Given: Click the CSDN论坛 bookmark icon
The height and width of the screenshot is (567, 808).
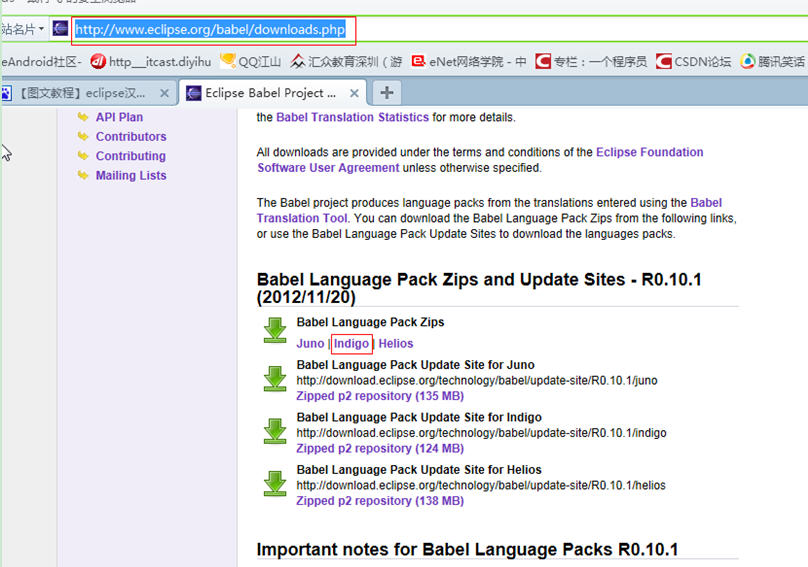Looking at the screenshot, I should 664,61.
